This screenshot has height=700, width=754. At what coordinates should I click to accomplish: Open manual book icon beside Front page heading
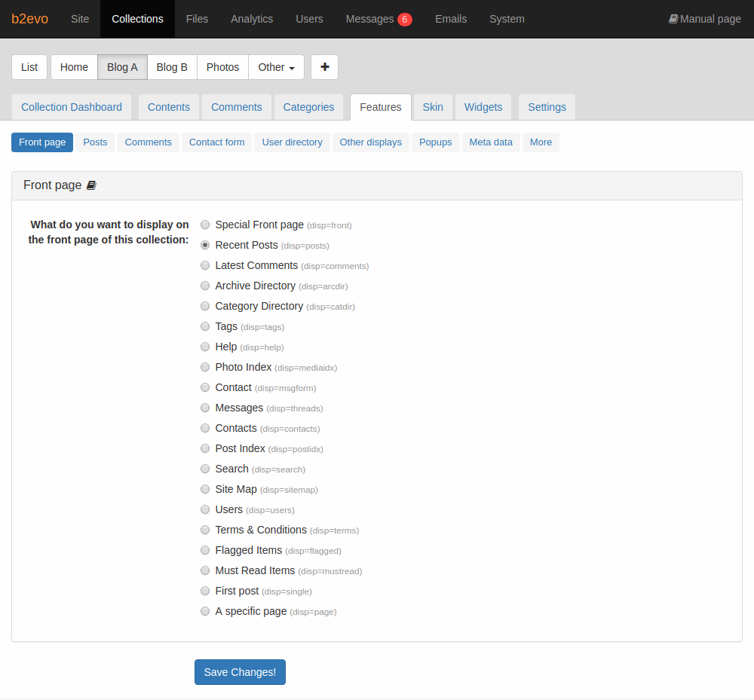[x=91, y=185]
